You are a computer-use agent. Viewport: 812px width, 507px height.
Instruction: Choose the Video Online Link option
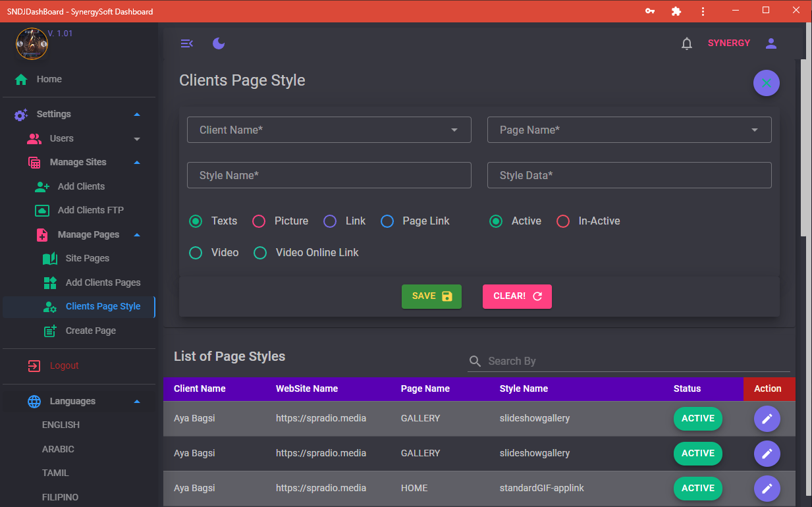pos(260,253)
